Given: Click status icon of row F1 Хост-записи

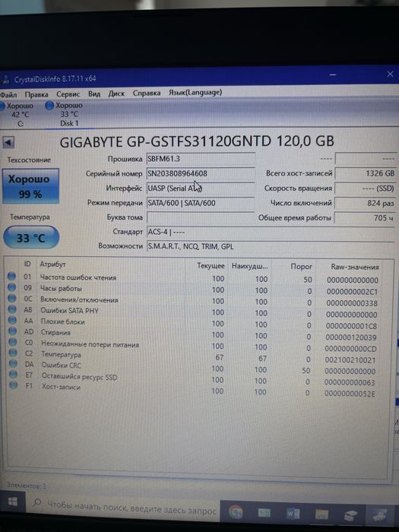Looking at the screenshot, I should click(x=14, y=385).
